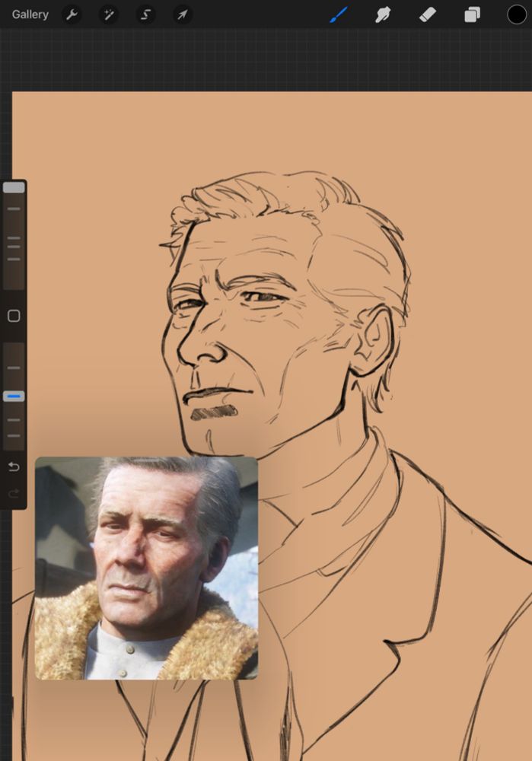Open the Actions wrench menu
Screen dimensions: 532x761
click(x=72, y=14)
